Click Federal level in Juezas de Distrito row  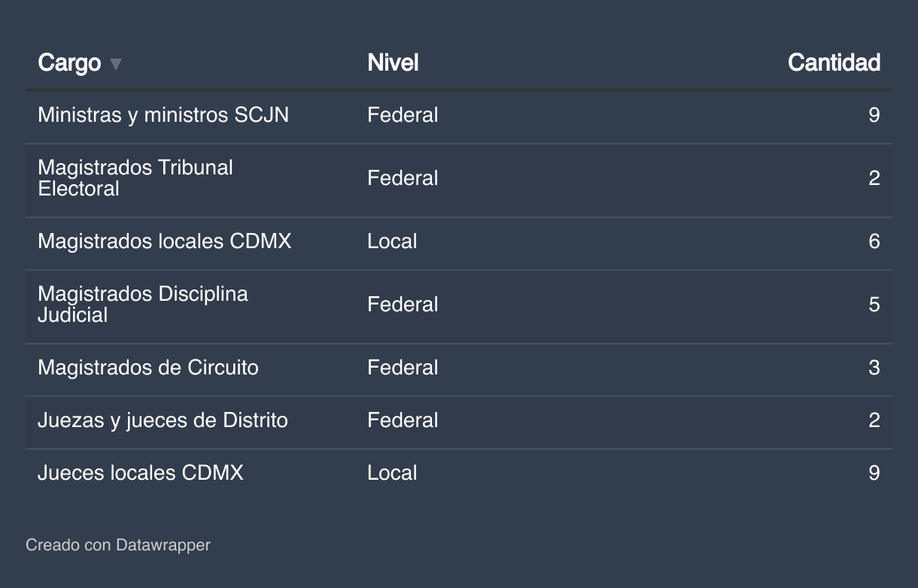tap(403, 420)
